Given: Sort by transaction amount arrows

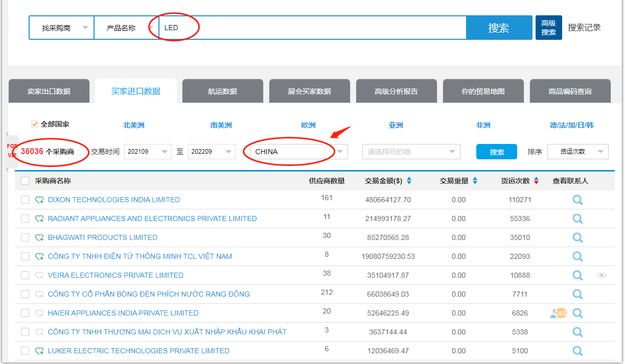Looking at the screenshot, I should (409, 181).
